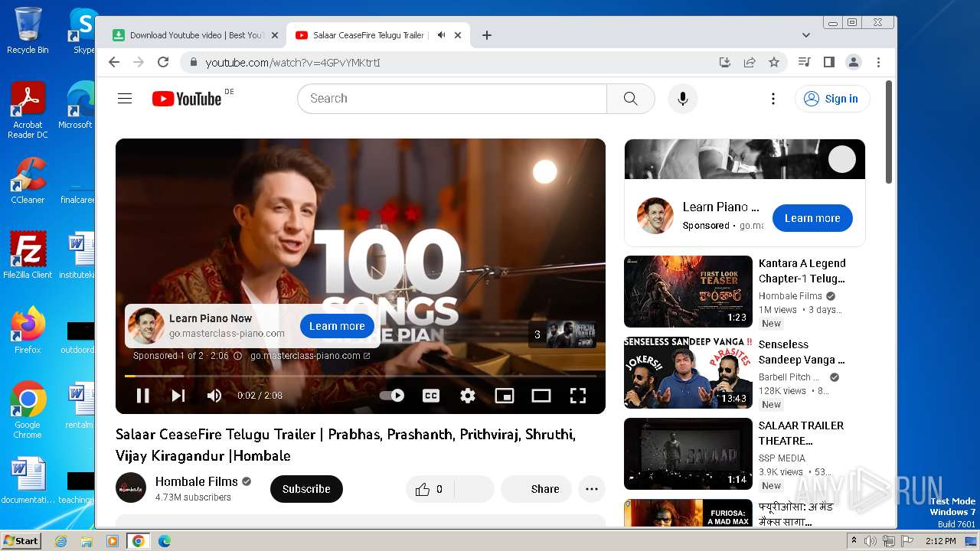Install app icon in address bar
This screenshot has height=551, width=980.
724,62
